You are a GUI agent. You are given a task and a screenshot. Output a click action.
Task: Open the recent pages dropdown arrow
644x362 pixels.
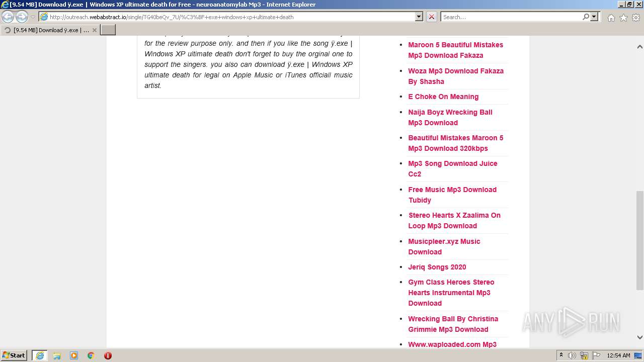[33, 17]
